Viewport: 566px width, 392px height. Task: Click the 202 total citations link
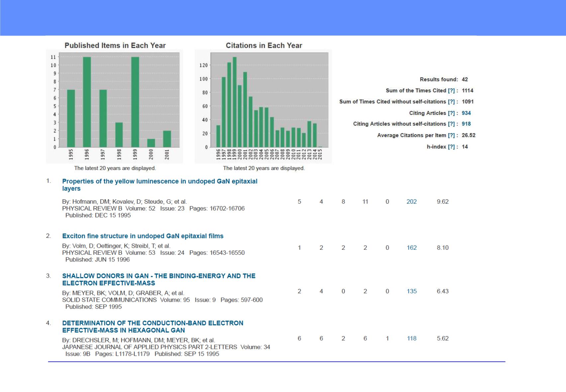[412, 202]
